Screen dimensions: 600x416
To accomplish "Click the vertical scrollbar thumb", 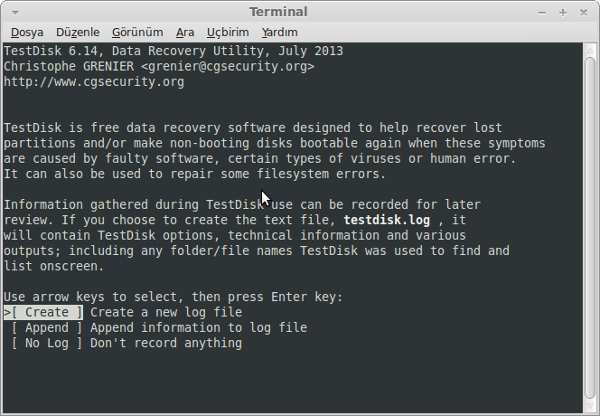I will click(590, 228).
